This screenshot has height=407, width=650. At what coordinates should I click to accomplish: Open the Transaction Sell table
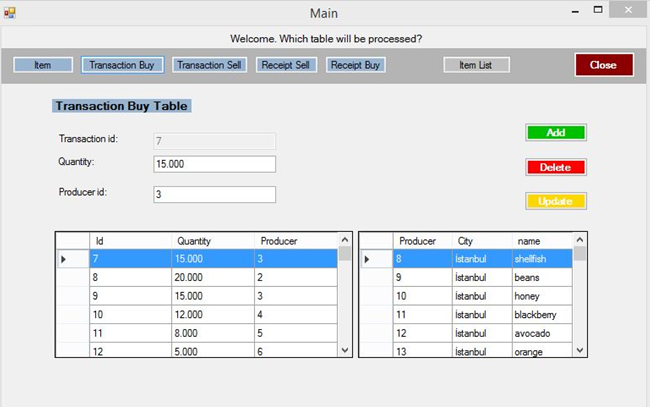click(209, 65)
